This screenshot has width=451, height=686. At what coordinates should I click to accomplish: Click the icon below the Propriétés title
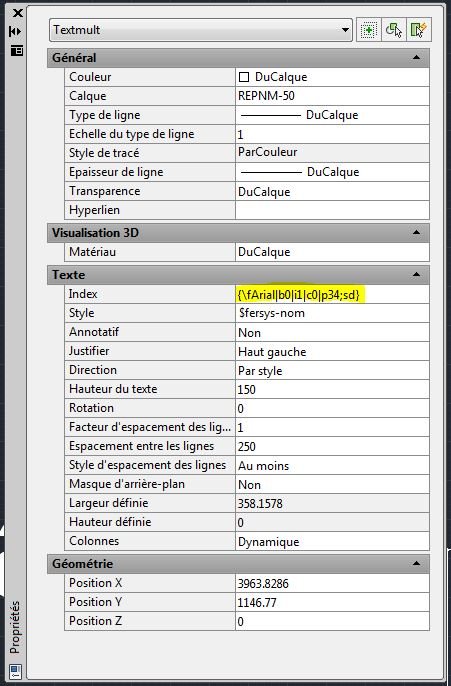point(15,671)
